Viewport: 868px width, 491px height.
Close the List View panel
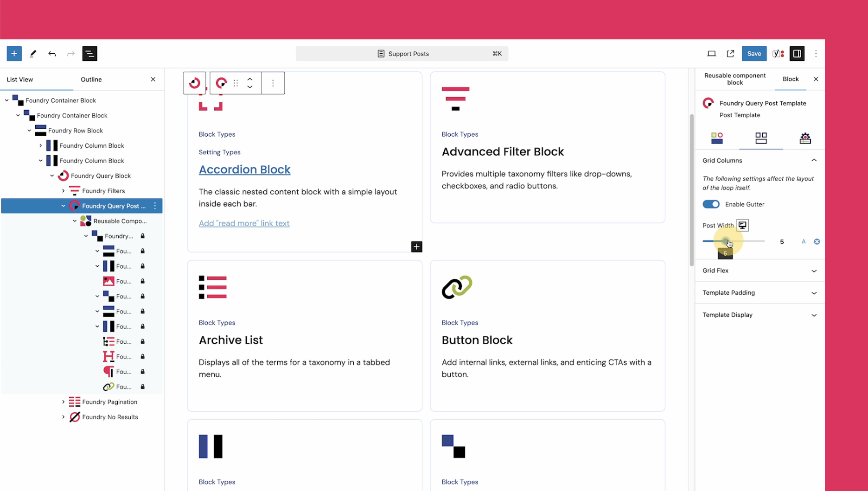tap(153, 79)
